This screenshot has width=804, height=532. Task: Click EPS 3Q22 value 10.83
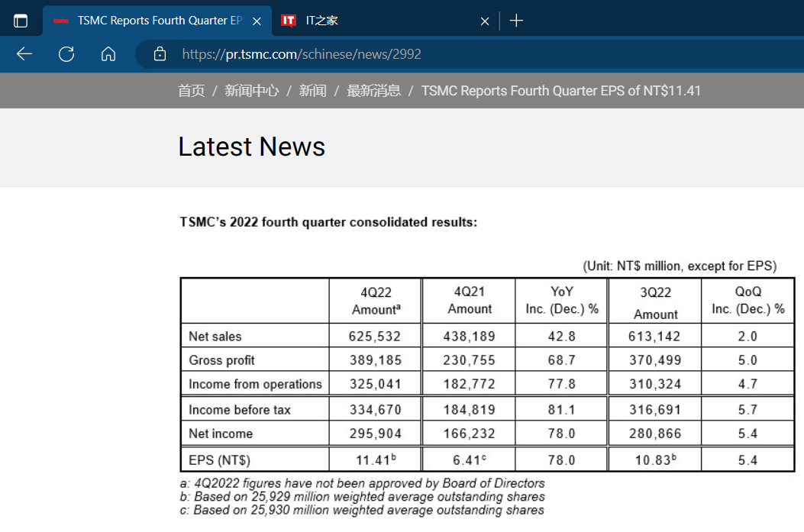click(x=655, y=459)
